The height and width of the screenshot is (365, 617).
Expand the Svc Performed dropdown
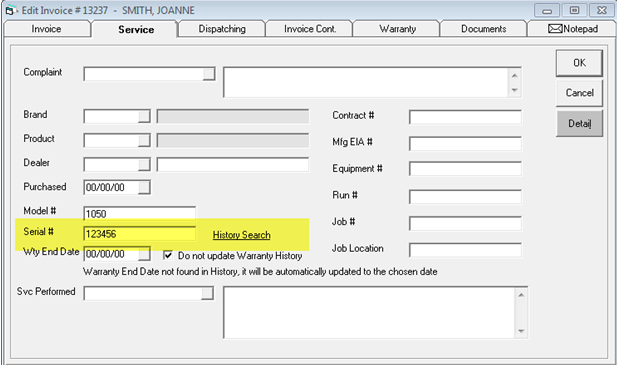207,293
